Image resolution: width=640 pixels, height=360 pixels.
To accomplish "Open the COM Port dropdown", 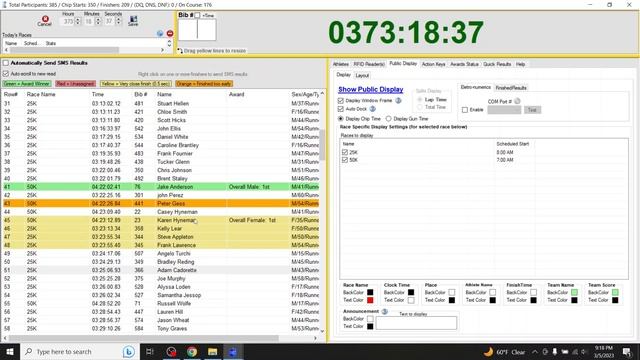I will pyautogui.click(x=504, y=110).
